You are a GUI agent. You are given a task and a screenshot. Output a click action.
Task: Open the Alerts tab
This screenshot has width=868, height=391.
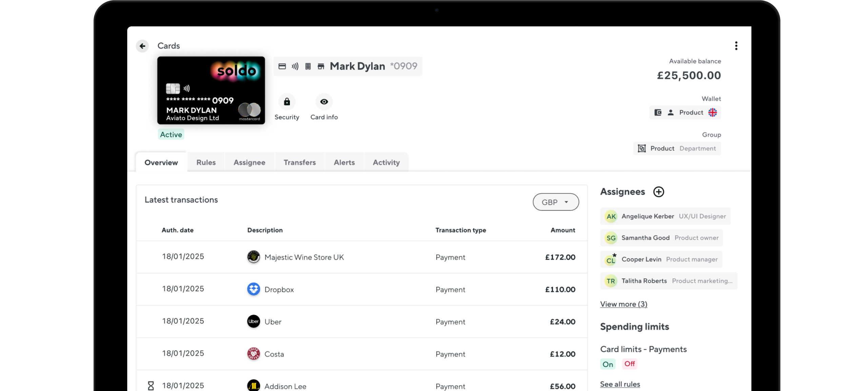click(344, 162)
